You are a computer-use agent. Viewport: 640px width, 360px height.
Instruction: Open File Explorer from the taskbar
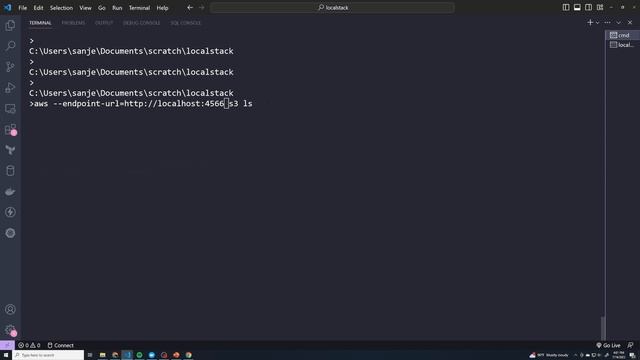[x=102, y=355]
